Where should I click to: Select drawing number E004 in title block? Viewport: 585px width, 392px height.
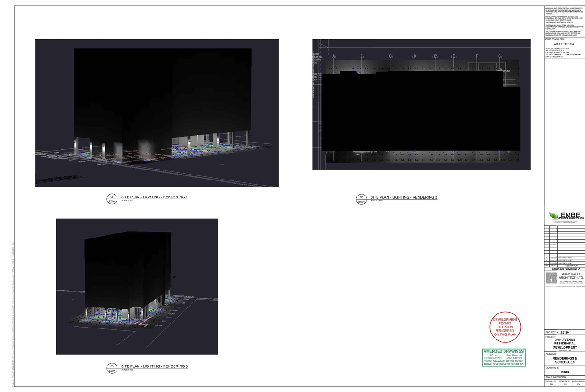(565, 372)
